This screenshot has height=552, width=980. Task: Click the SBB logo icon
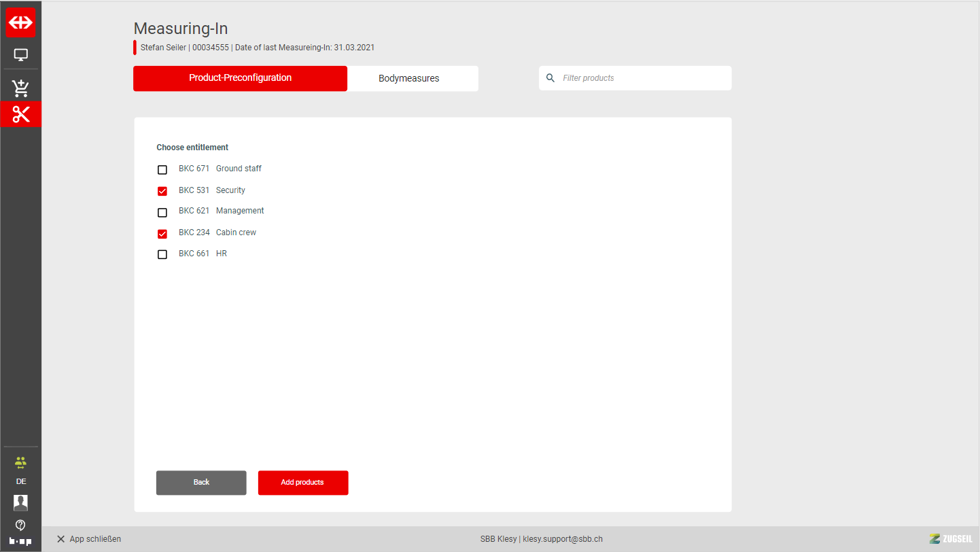click(20, 22)
